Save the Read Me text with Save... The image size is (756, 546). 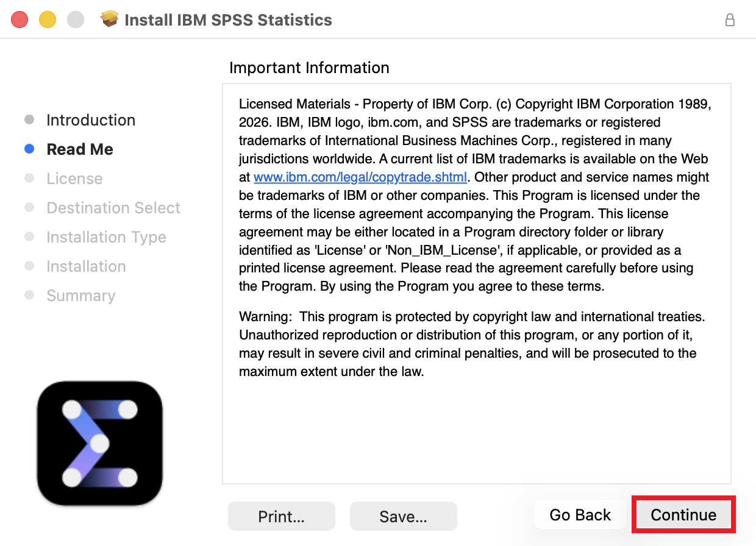point(403,517)
